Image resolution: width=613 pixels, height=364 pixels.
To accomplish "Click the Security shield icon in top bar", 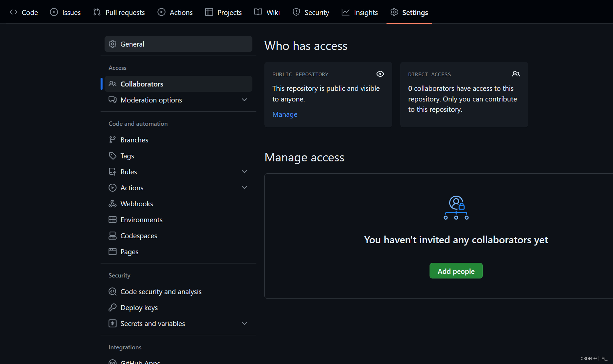I will (296, 12).
